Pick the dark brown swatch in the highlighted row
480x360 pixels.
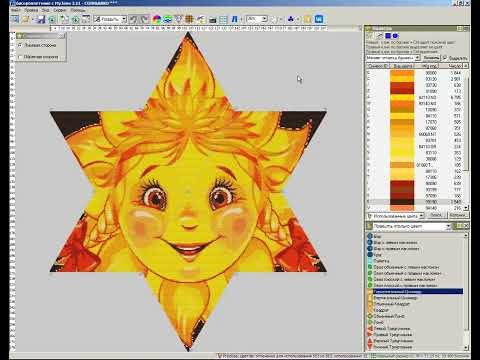coord(402,202)
